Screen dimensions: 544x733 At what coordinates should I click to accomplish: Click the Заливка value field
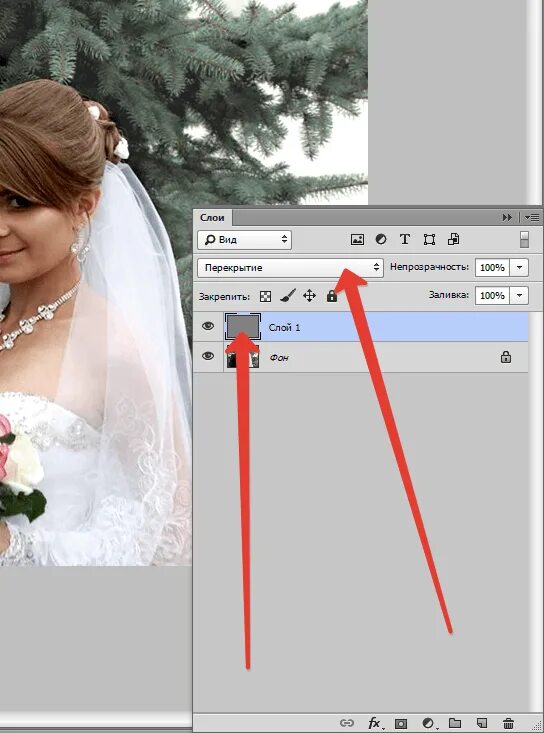coord(492,295)
